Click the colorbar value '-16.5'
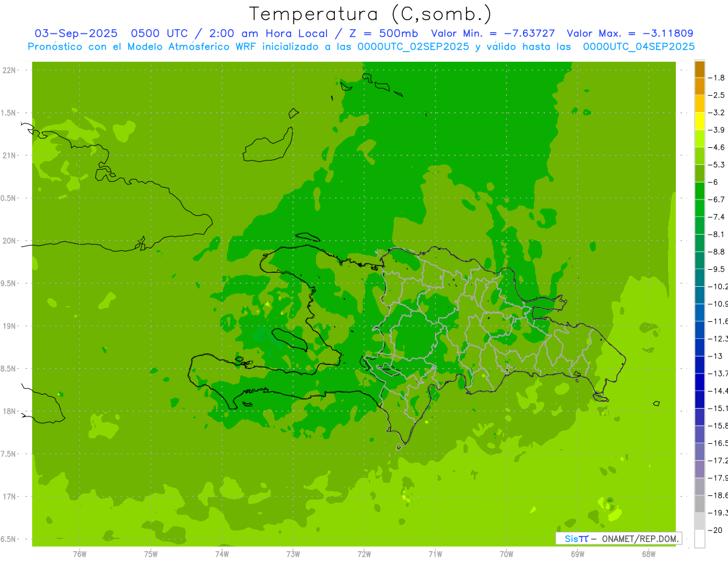Viewport: 728px width, 562px height. pyautogui.click(x=718, y=443)
